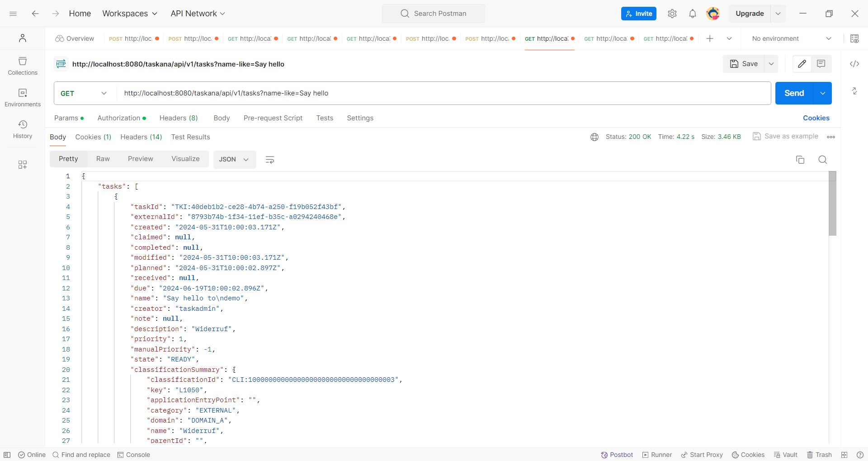Viewport: 868px width, 461px height.
Task: Open the tabs overflow chevron
Action: [729, 38]
